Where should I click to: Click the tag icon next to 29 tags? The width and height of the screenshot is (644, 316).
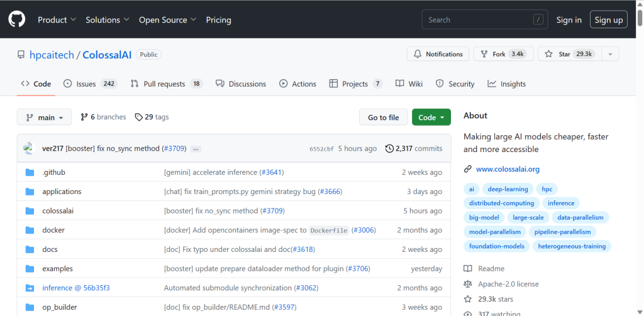pos(138,117)
